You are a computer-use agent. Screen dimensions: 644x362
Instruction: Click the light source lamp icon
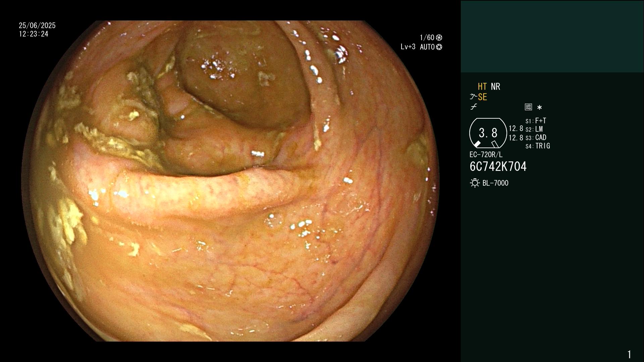475,183
